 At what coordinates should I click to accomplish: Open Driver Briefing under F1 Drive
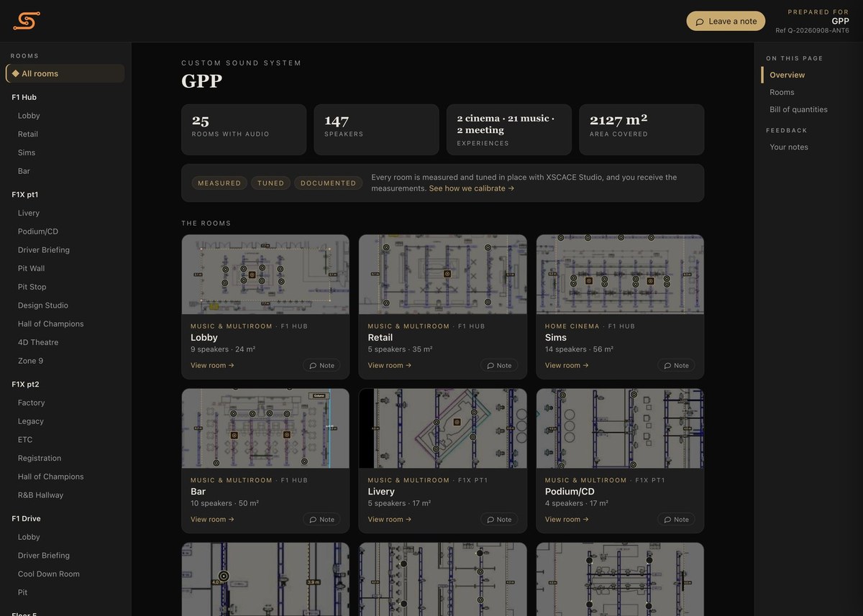click(44, 556)
